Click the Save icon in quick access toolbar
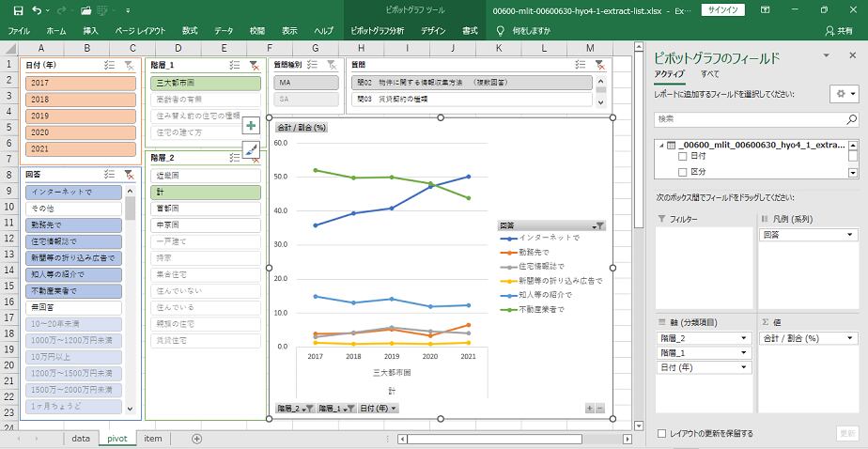Image resolution: width=868 pixels, height=449 pixels. tap(13, 10)
